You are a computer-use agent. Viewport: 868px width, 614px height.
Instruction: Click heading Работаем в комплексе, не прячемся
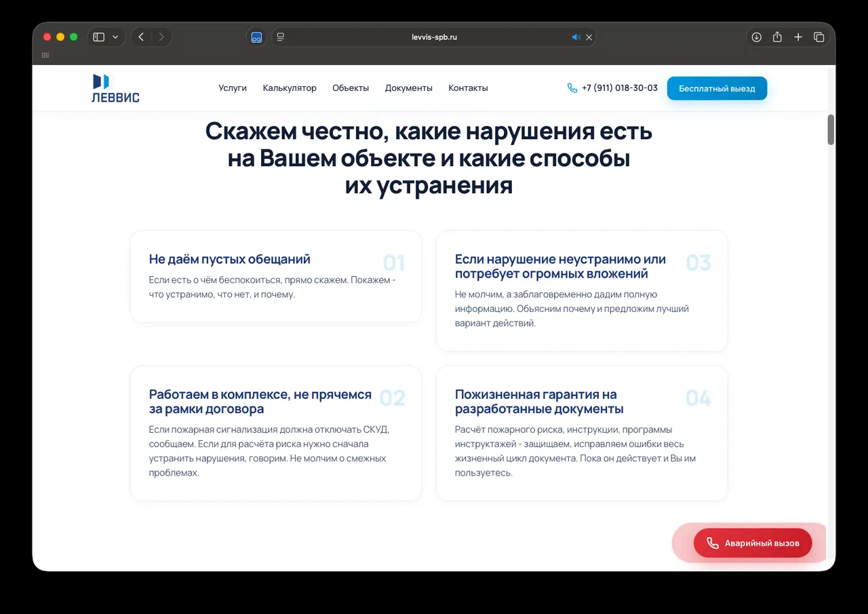click(x=260, y=402)
